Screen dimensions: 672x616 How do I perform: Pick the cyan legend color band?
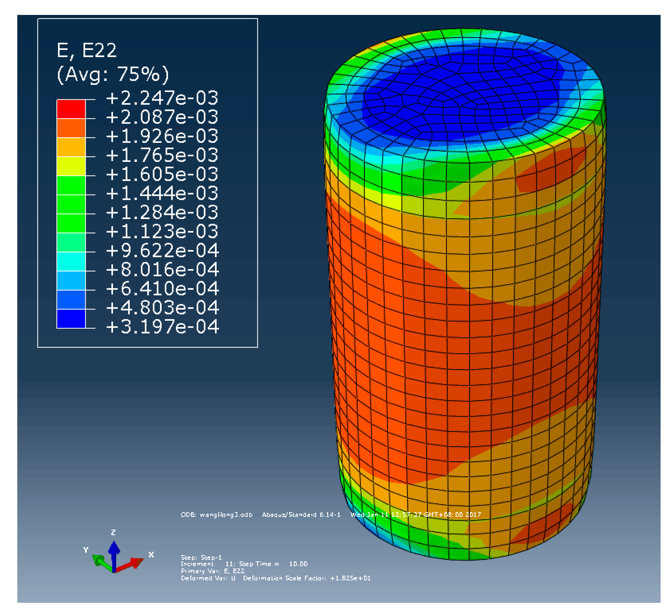(71, 261)
